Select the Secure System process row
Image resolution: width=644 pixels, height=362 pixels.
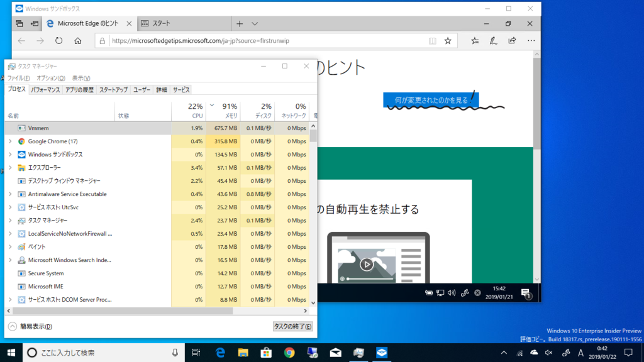157,273
